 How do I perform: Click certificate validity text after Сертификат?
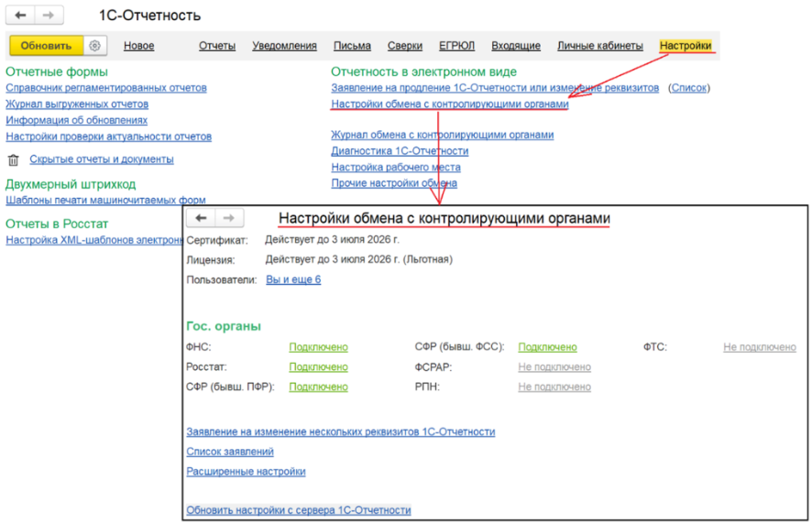pos(333,240)
